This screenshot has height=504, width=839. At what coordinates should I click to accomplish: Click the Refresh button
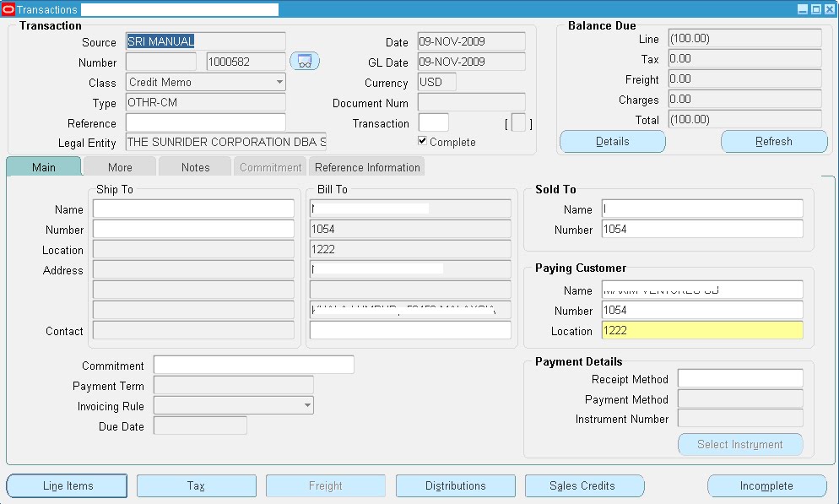coord(773,141)
